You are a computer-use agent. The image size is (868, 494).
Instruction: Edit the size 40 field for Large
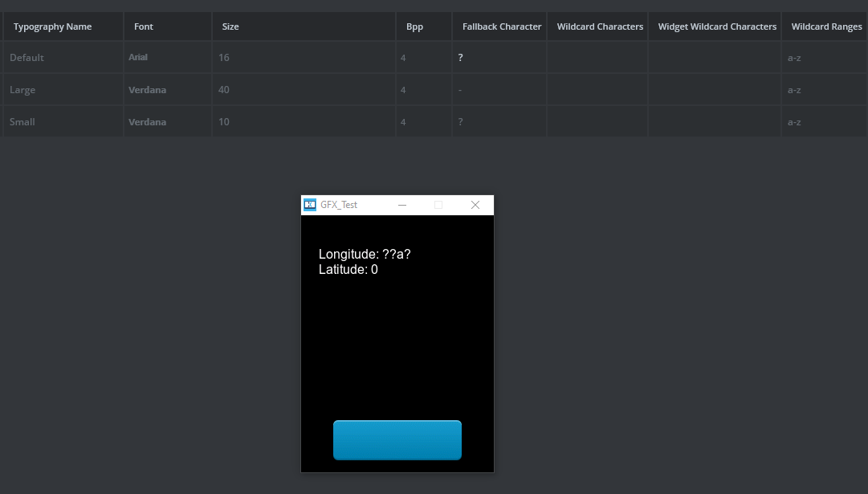304,90
